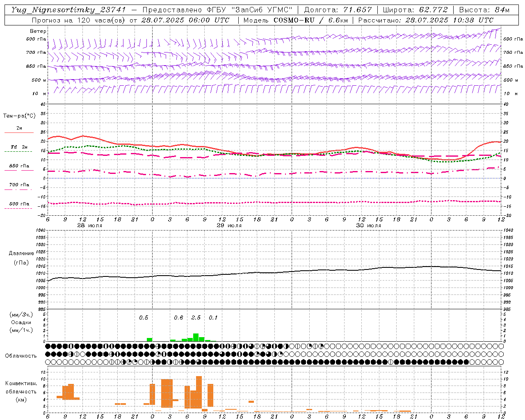
Task: Click the 29 июля date label
Action: (x=229, y=226)
